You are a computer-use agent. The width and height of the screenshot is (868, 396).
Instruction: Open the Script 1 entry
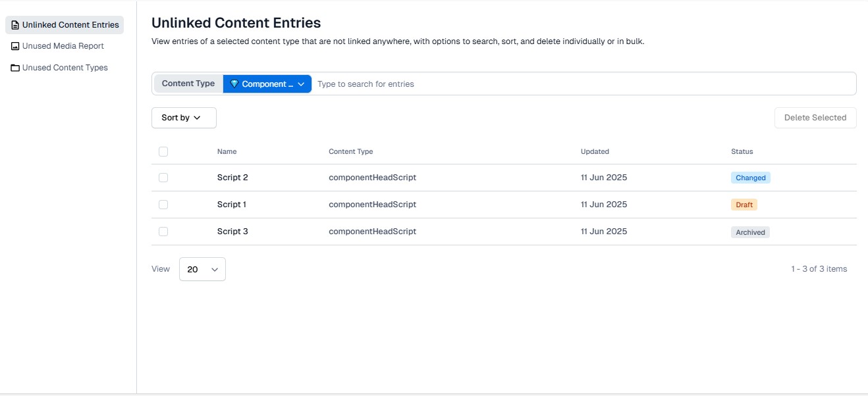point(231,204)
